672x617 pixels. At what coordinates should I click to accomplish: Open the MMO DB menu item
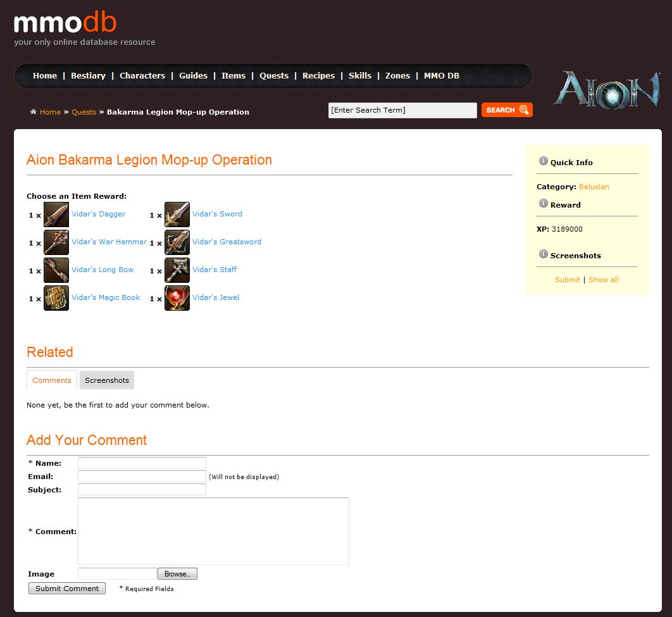click(442, 76)
